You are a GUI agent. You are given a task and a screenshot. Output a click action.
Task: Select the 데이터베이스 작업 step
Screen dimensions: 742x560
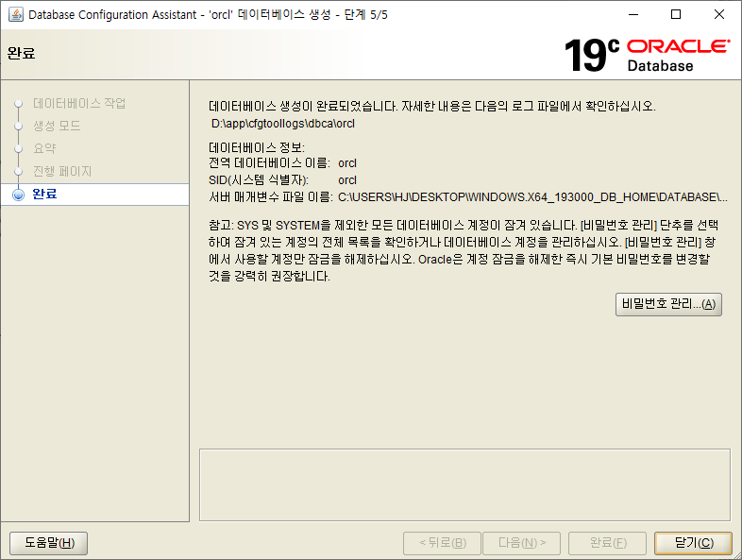79,103
